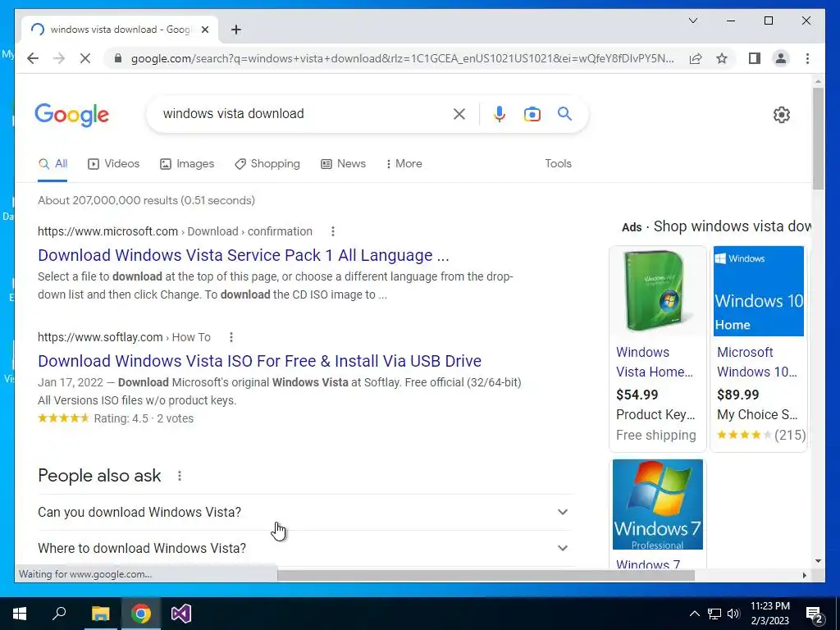Open the Microsoft Windows 10 ad link
The width and height of the screenshot is (840, 630).
click(757, 362)
